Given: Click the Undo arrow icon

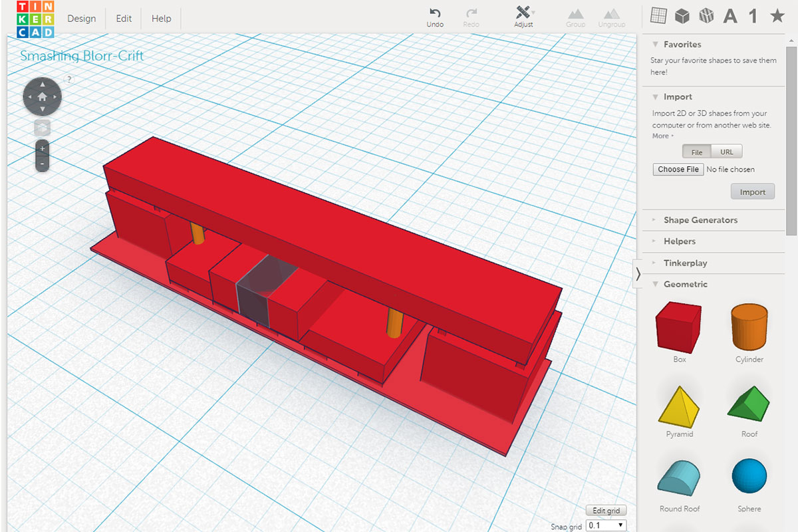Looking at the screenshot, I should pos(435,13).
